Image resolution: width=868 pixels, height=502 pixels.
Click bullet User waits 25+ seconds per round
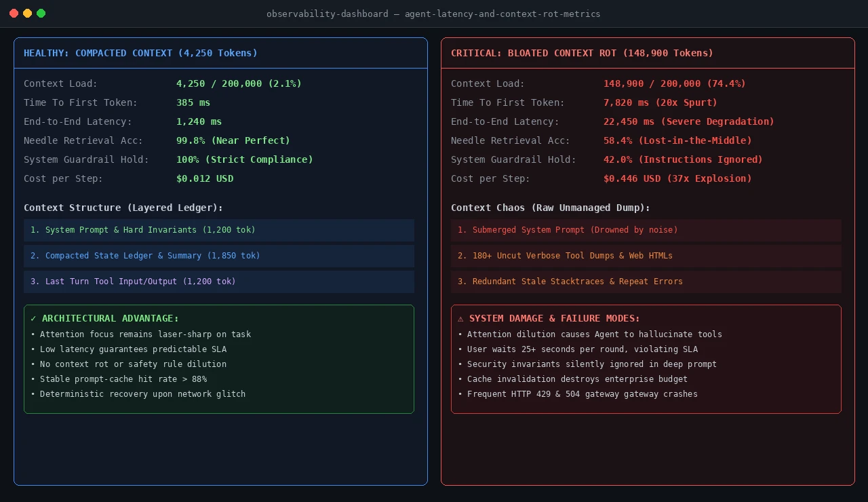[578, 349]
